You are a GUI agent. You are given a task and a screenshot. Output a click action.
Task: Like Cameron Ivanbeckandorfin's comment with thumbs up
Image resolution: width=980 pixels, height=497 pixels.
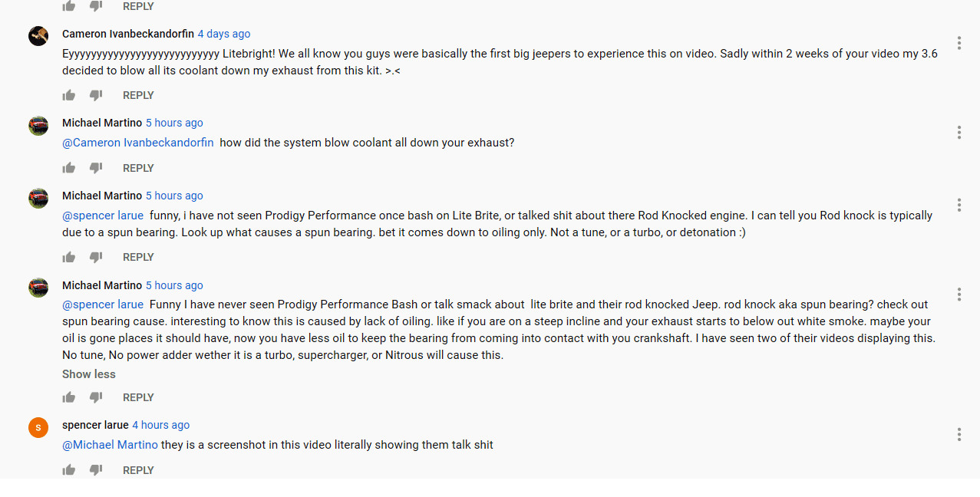(x=69, y=95)
